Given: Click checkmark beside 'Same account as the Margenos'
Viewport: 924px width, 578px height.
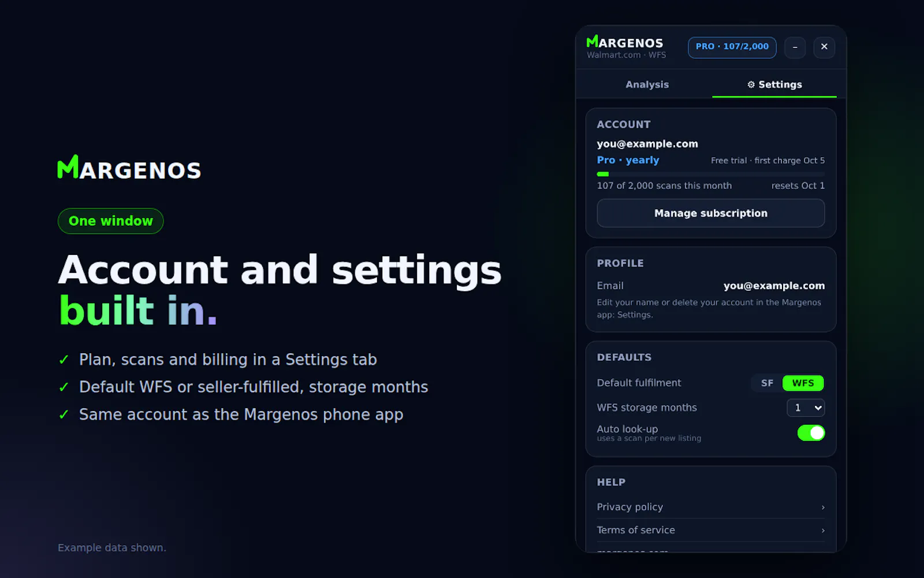Looking at the screenshot, I should [x=64, y=414].
